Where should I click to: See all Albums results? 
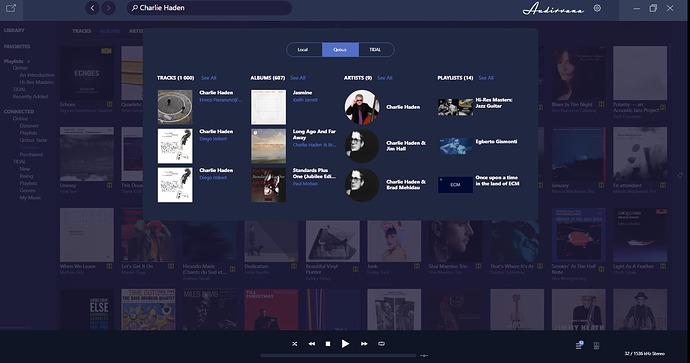click(x=298, y=78)
